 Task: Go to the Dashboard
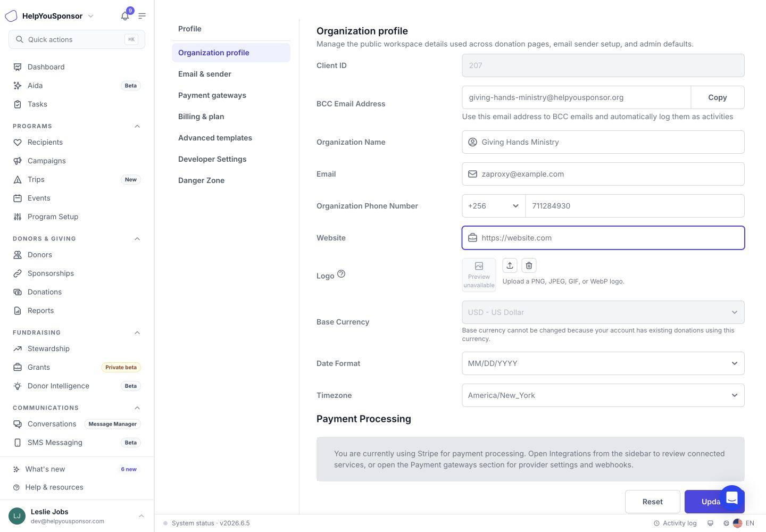(77, 67)
